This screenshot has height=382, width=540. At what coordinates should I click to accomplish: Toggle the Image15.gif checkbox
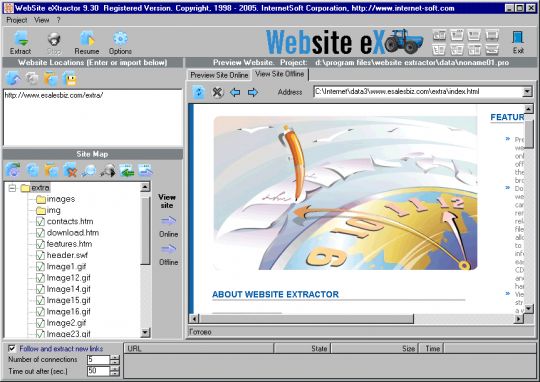tap(40, 301)
